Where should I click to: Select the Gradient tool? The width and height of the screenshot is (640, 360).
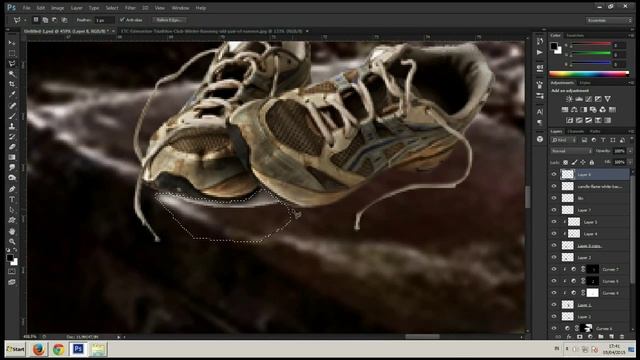(12, 157)
